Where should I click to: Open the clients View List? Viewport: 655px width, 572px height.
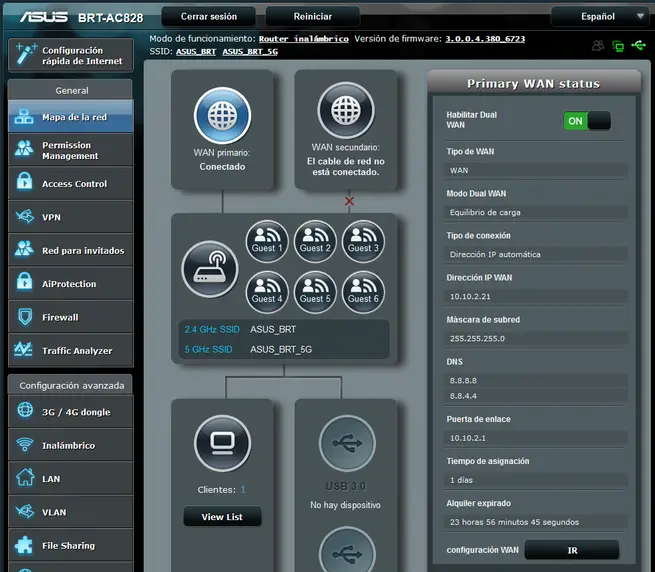click(222, 517)
